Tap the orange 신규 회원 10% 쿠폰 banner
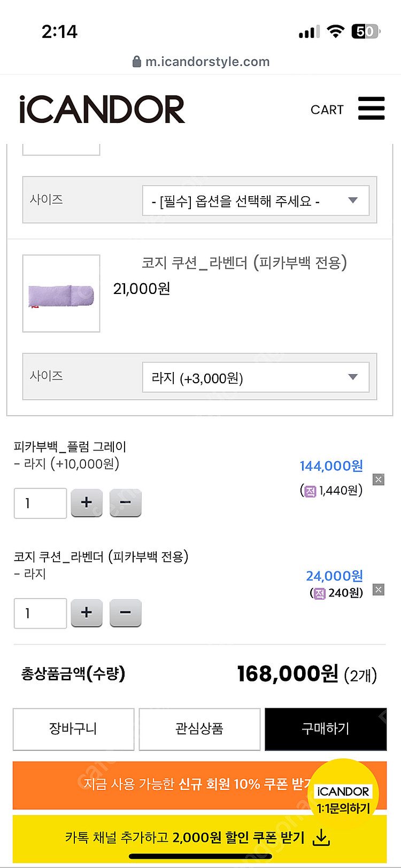This screenshot has height=868, width=401. pos(160,785)
